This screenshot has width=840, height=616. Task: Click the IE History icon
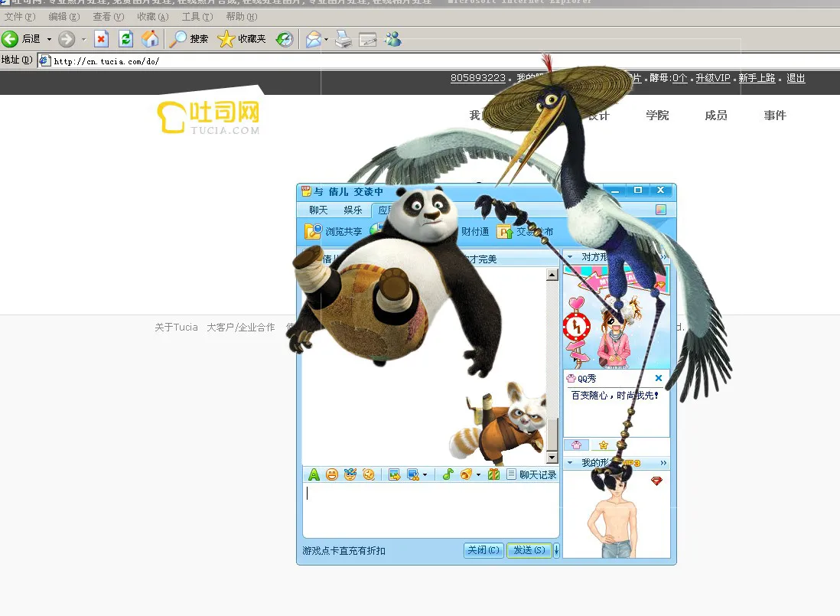click(284, 39)
